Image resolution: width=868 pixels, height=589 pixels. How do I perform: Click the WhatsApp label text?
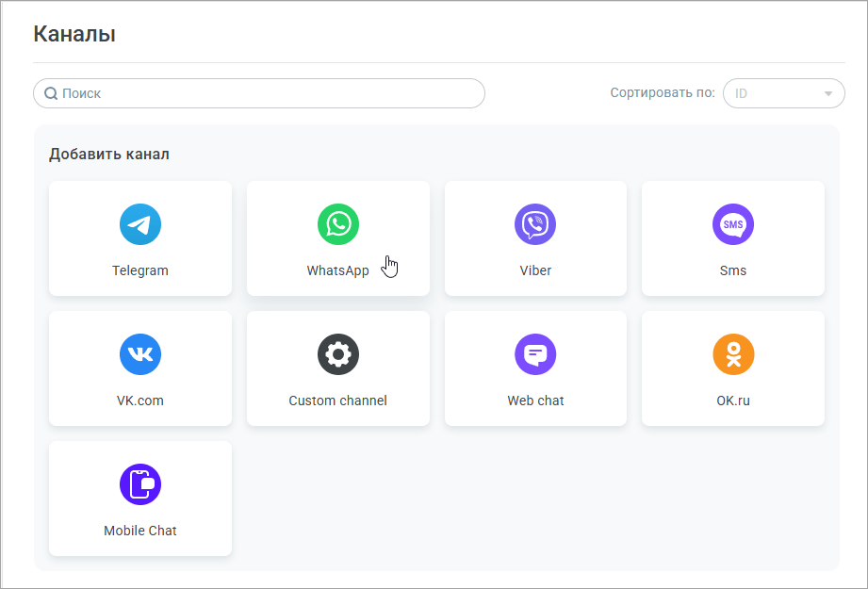tap(337, 270)
